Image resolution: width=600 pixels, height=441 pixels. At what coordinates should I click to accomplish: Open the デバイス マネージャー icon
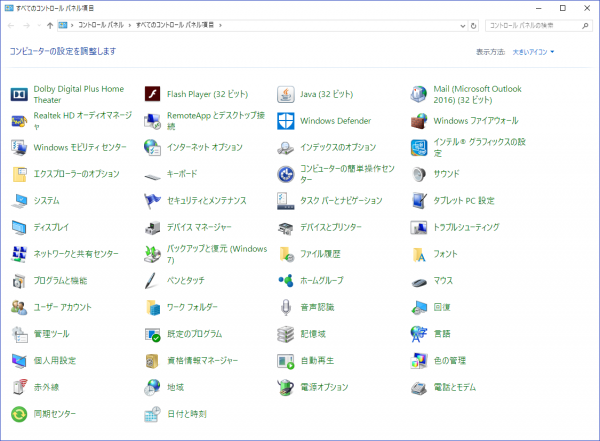pyautogui.click(x=152, y=227)
